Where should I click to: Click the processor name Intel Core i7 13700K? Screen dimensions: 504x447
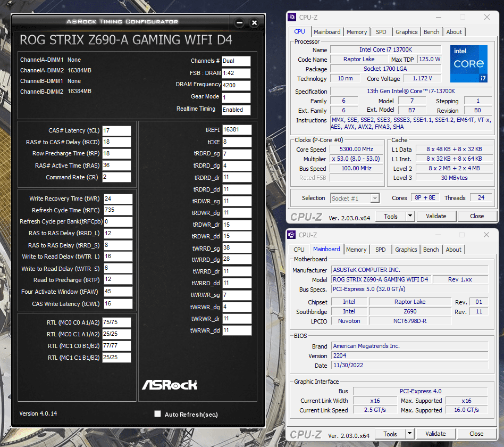386,49
